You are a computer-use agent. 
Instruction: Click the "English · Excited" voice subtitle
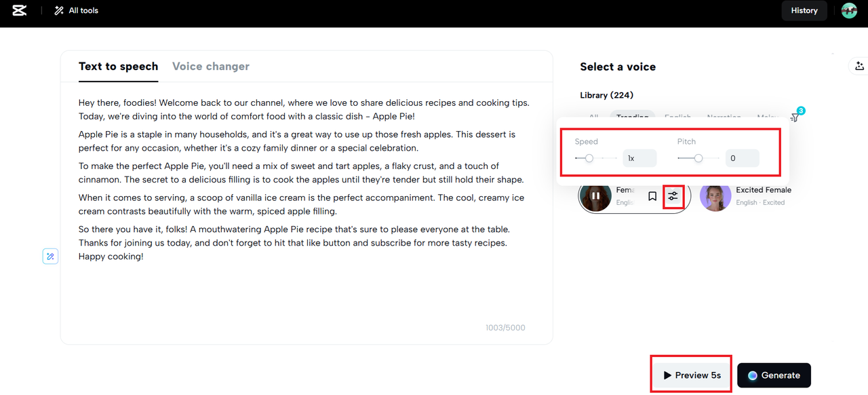[x=760, y=202]
